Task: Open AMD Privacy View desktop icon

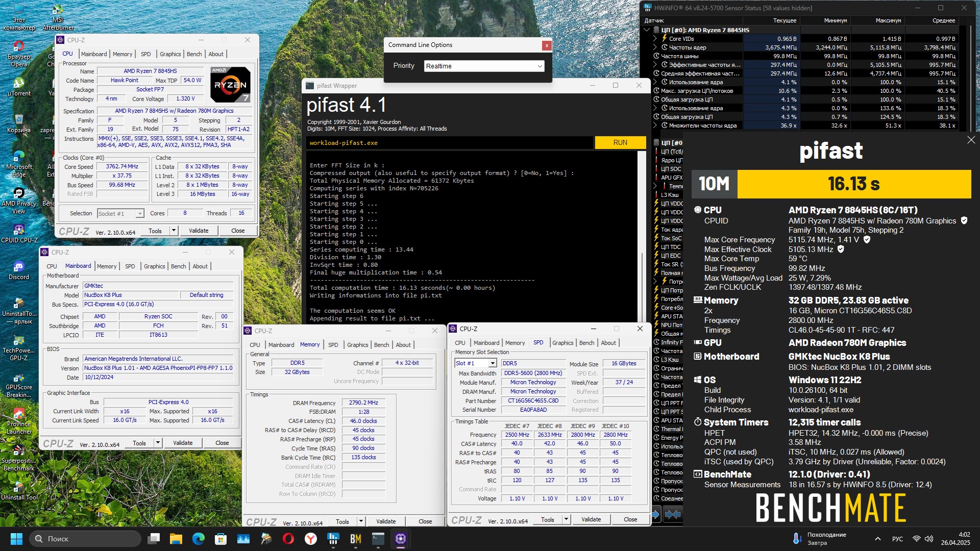Action: [19, 200]
